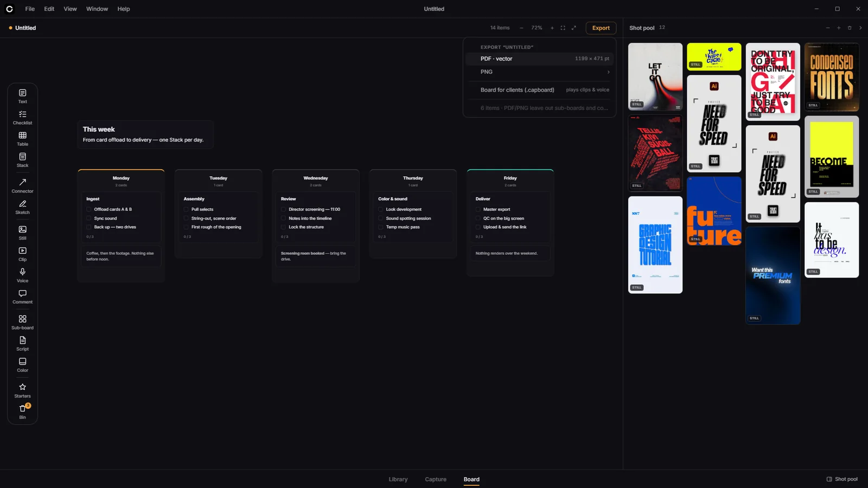Viewport: 868px width, 488px height.
Task: Select the Checklist tool in sidebar
Action: (x=22, y=118)
